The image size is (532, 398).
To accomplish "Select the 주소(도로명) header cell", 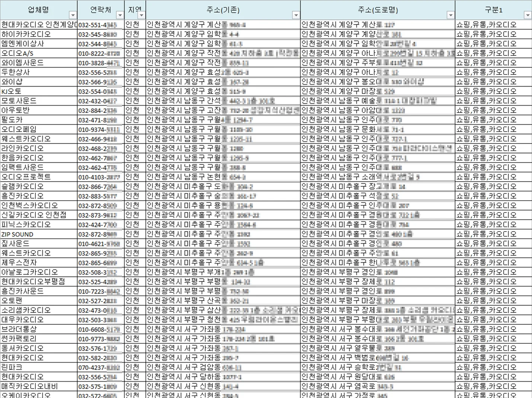I will [378, 10].
